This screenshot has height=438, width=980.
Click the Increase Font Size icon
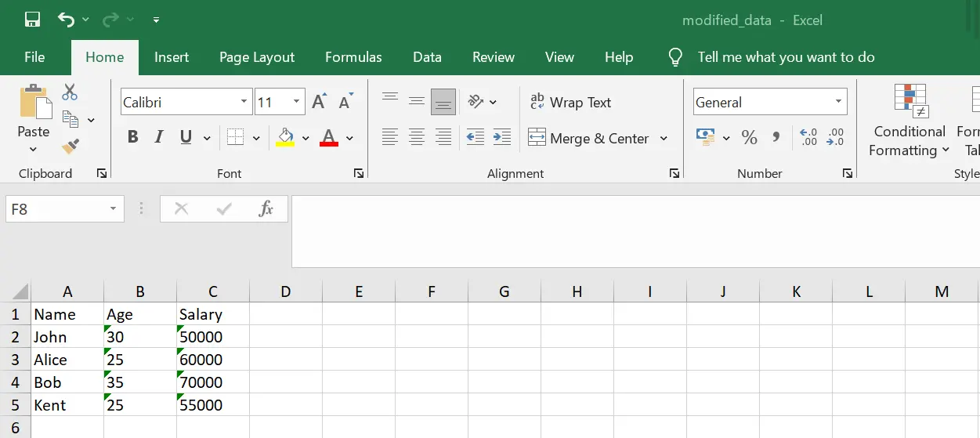(319, 102)
